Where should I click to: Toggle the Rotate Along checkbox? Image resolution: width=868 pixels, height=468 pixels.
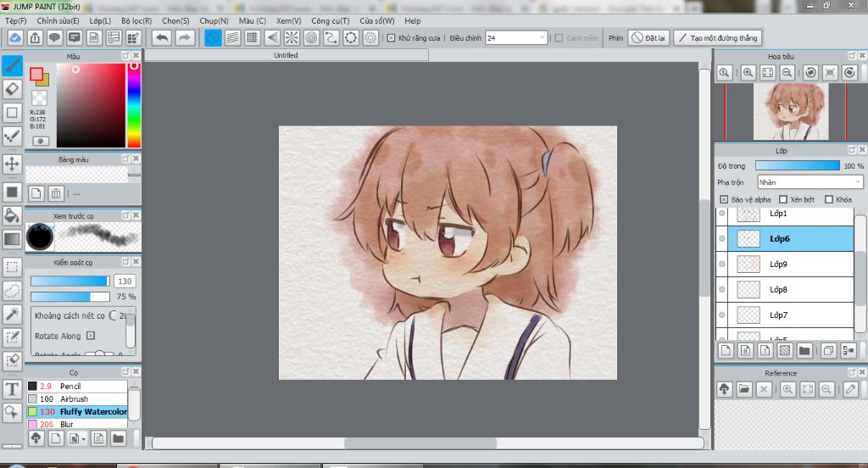point(91,336)
